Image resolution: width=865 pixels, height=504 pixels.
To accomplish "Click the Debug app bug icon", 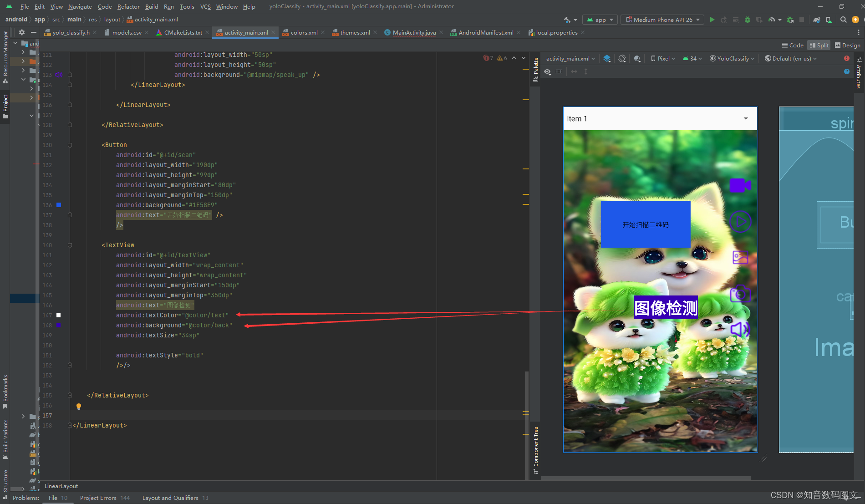I will pos(747,20).
